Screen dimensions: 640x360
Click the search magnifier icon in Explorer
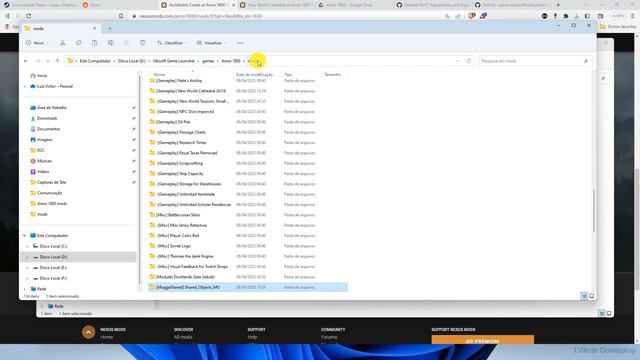[586, 61]
